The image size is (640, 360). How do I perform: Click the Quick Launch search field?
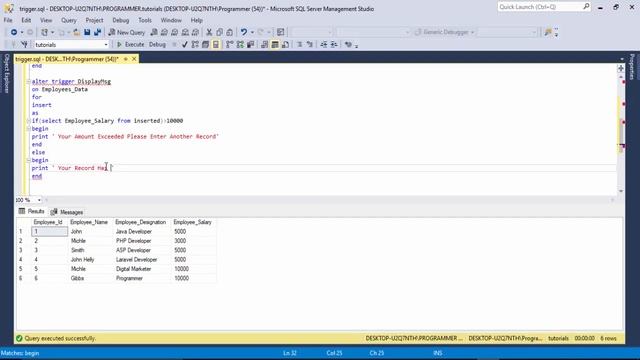coord(544,7)
